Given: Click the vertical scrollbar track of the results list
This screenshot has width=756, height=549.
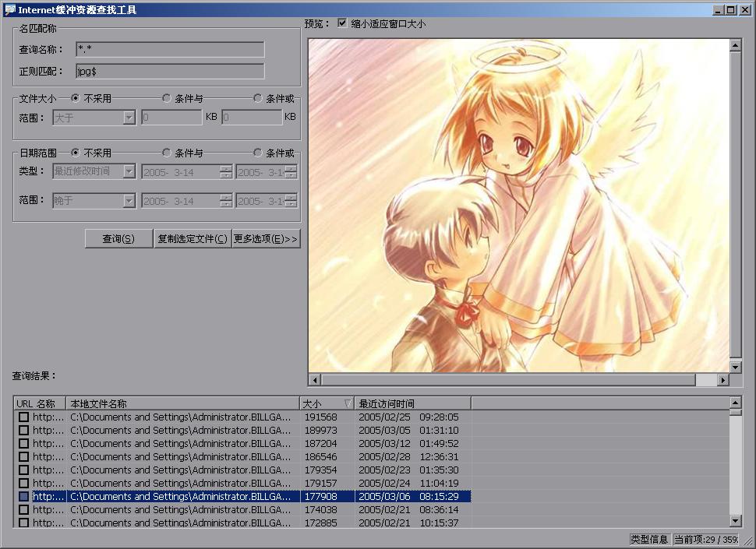Looking at the screenshot, I should 735,465.
